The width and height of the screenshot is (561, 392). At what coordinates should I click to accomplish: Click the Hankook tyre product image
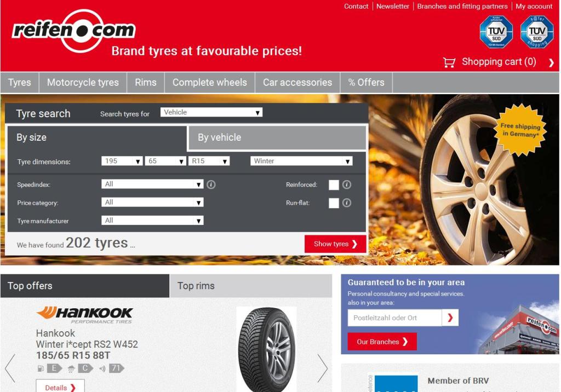coord(267,349)
